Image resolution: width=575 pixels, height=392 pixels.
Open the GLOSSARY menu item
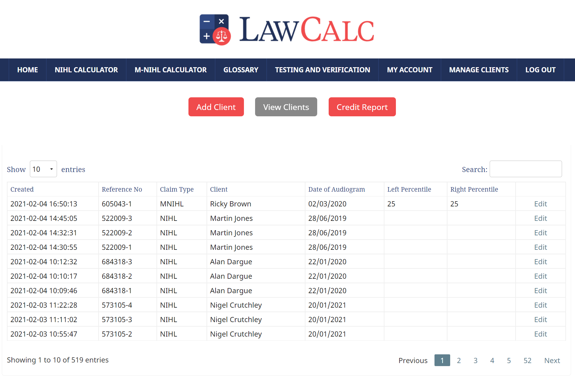tap(241, 70)
